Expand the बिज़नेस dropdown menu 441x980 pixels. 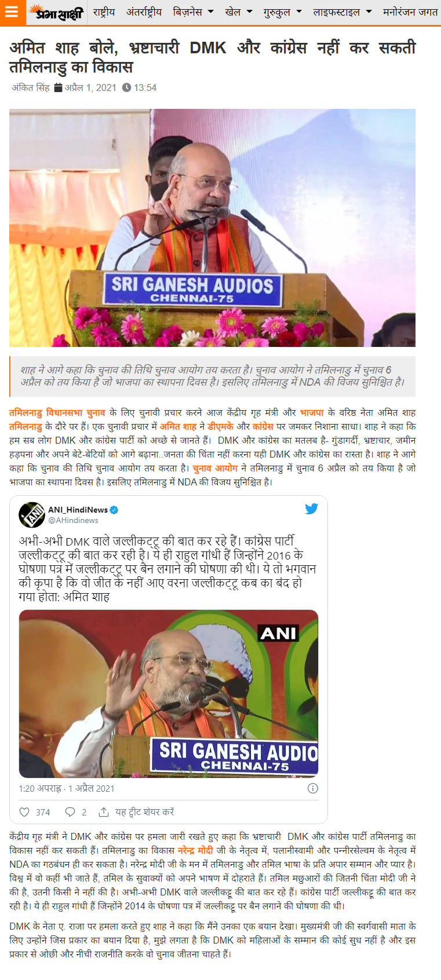click(x=193, y=12)
